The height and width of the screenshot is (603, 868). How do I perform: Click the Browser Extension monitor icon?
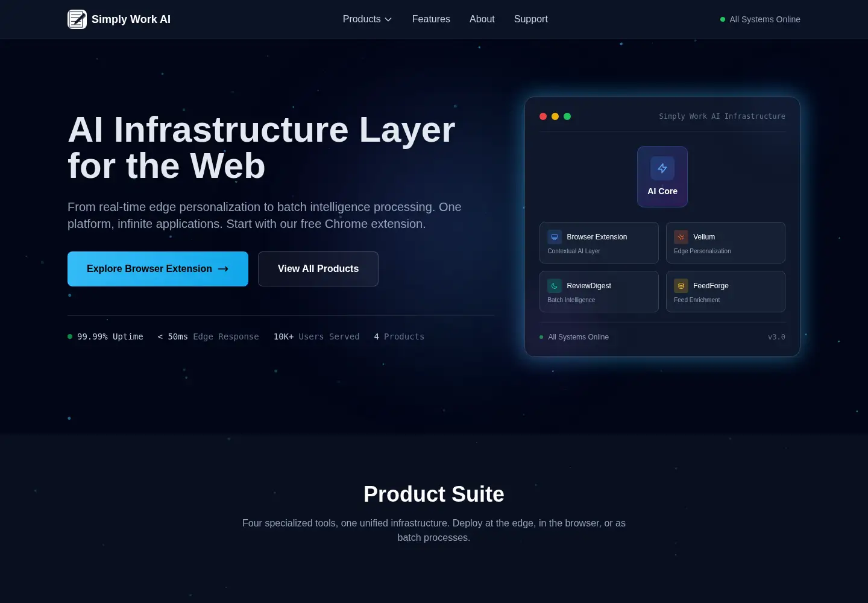555,237
